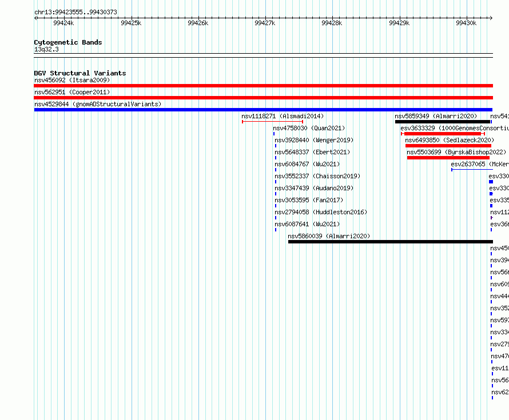The width and height of the screenshot is (509, 420).
Task: Click the 13q32.3 band label
Action: (46, 49)
